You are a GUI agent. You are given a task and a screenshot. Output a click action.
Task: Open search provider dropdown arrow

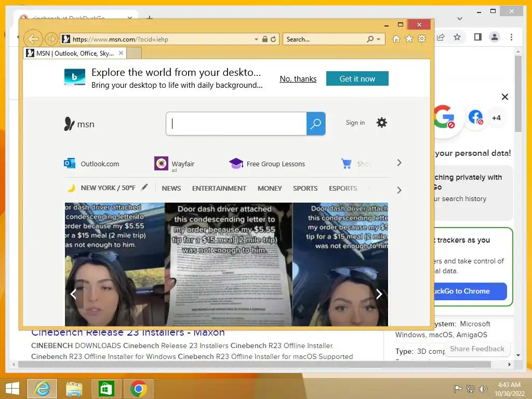379,39
